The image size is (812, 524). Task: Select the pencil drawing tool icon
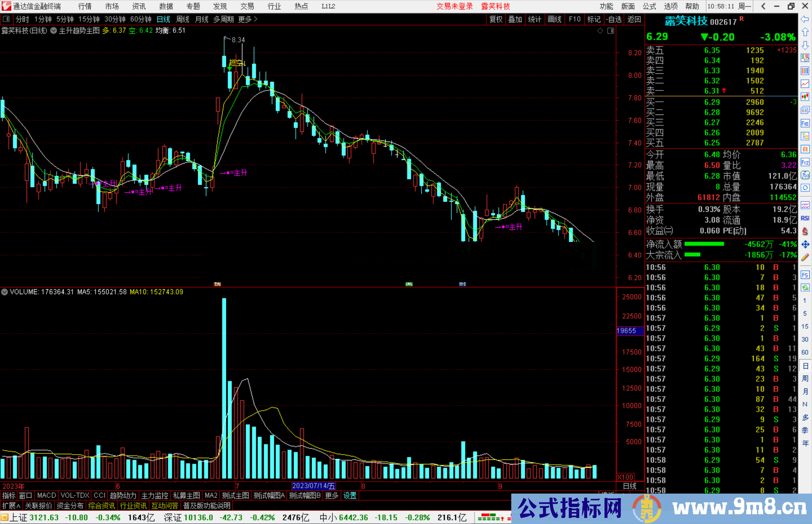(805, 257)
